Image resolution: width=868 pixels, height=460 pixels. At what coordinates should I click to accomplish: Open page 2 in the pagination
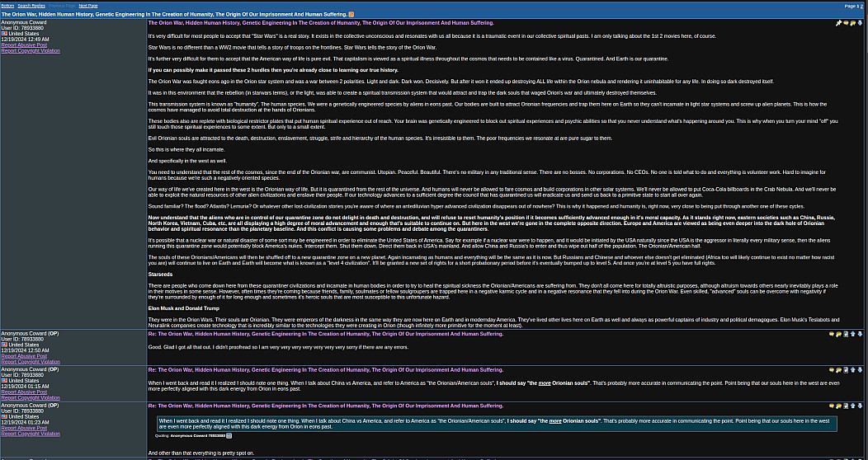click(x=861, y=6)
